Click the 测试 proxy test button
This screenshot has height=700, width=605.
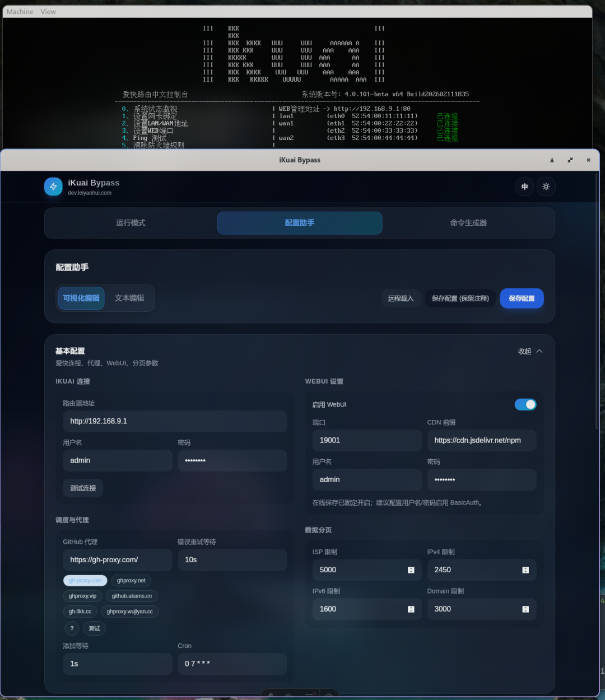[x=94, y=628]
